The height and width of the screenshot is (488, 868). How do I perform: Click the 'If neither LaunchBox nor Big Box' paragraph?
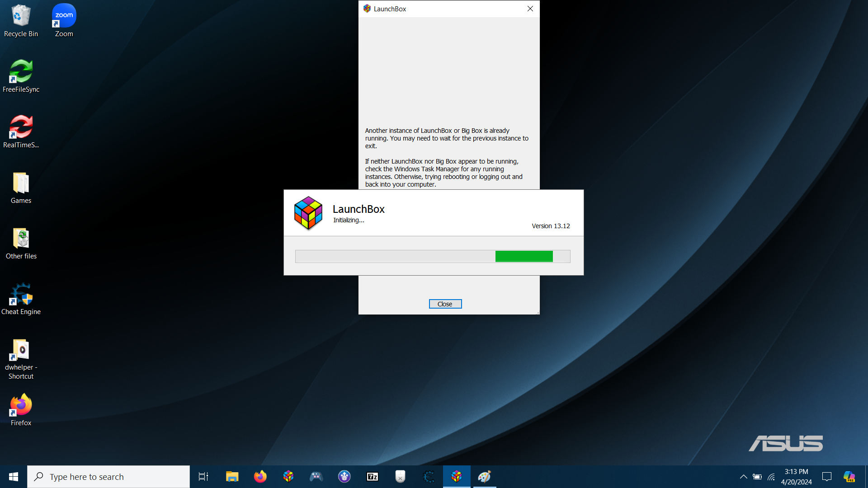point(444,173)
